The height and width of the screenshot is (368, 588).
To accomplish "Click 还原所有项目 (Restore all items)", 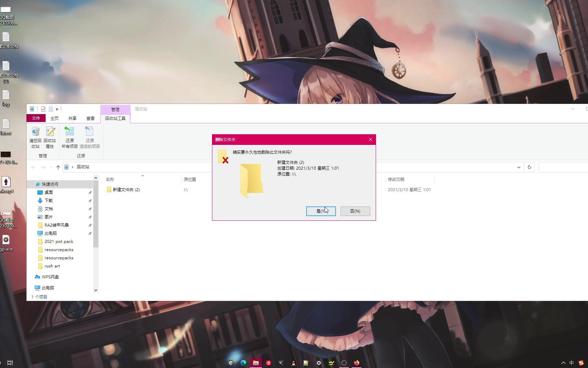I will (69, 137).
